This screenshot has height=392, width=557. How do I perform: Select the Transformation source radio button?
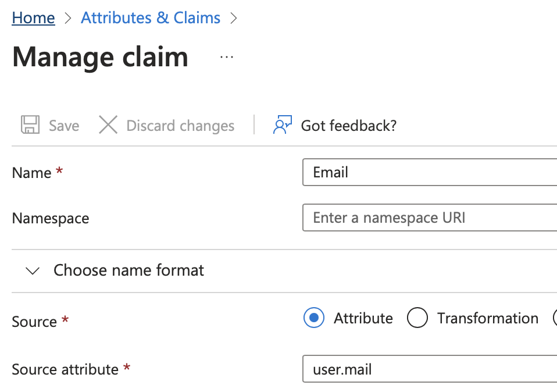417,318
